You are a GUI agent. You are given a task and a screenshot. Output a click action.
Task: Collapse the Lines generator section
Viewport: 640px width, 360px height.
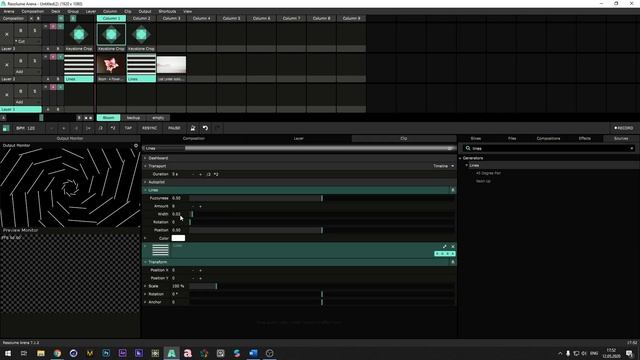[x=145, y=190]
